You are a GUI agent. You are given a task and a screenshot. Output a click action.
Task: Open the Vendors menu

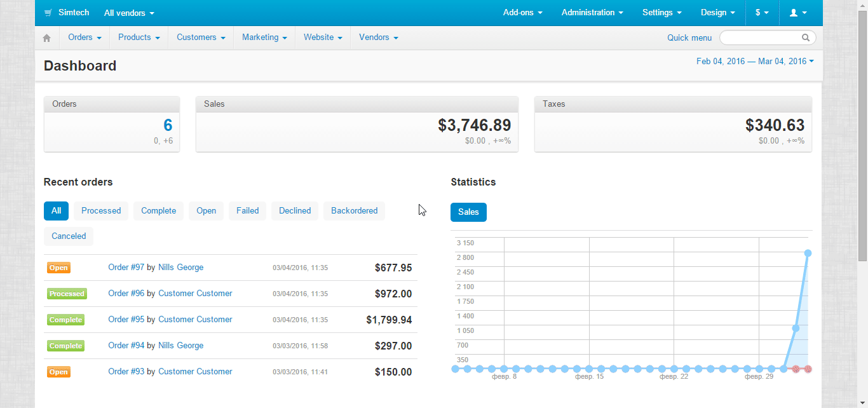(379, 37)
